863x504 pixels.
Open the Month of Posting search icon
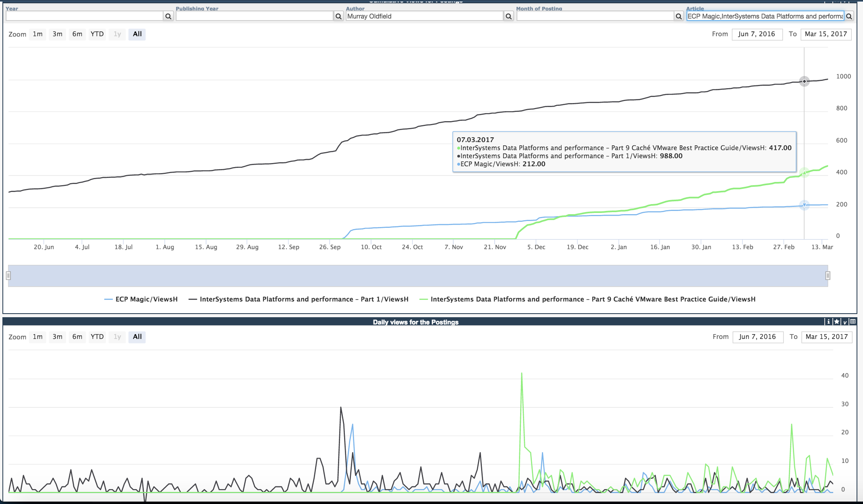(679, 16)
